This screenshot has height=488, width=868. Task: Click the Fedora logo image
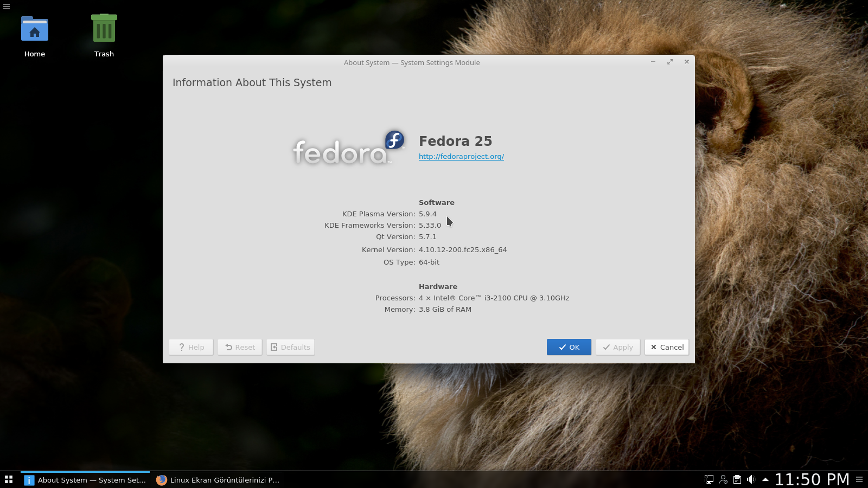(348, 148)
